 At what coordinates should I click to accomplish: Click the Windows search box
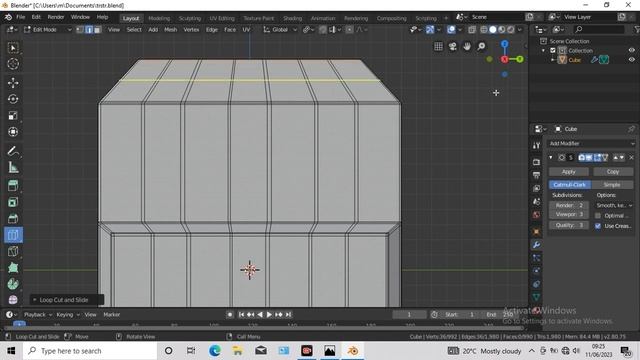tap(90, 351)
